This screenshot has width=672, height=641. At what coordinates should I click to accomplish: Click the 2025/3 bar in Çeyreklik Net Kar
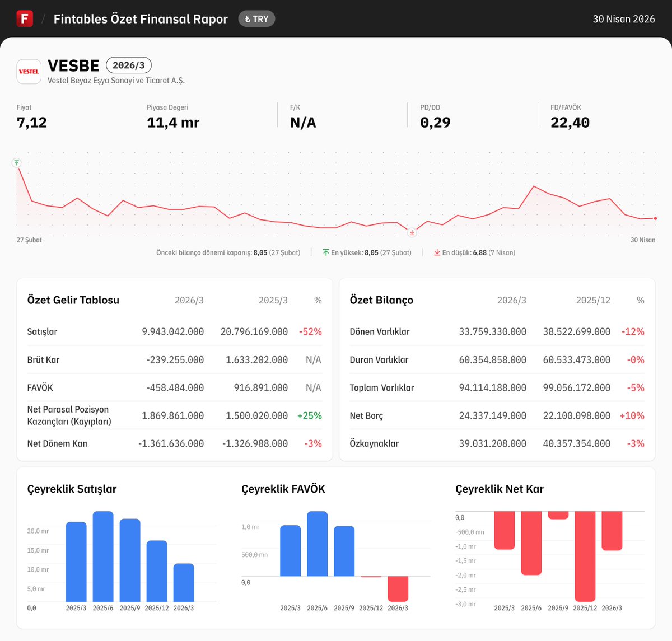(505, 530)
